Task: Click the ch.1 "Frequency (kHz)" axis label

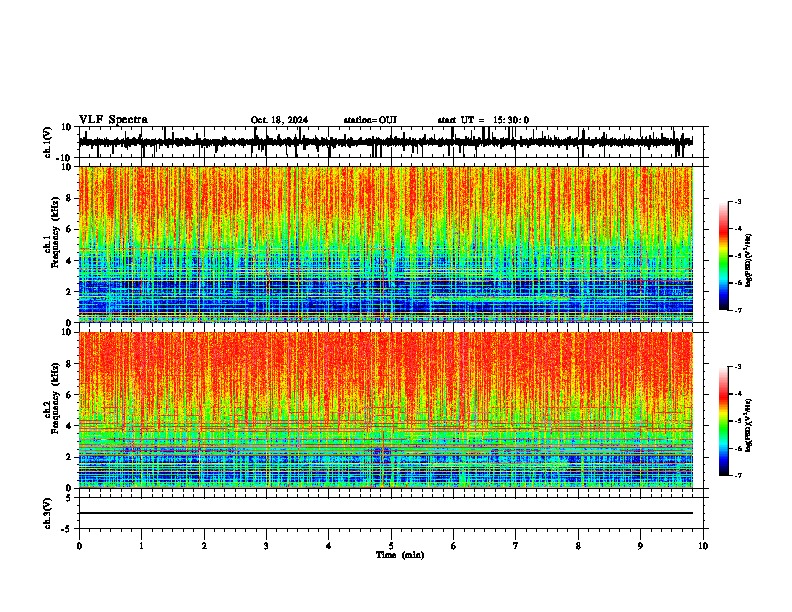Action: pos(55,233)
